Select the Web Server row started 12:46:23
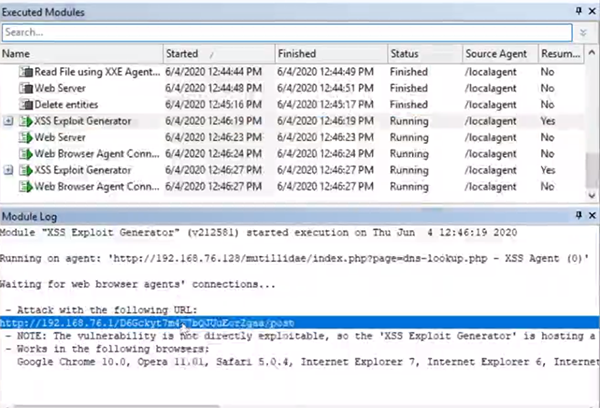Image resolution: width=600 pixels, height=408 pixels. pos(292,137)
